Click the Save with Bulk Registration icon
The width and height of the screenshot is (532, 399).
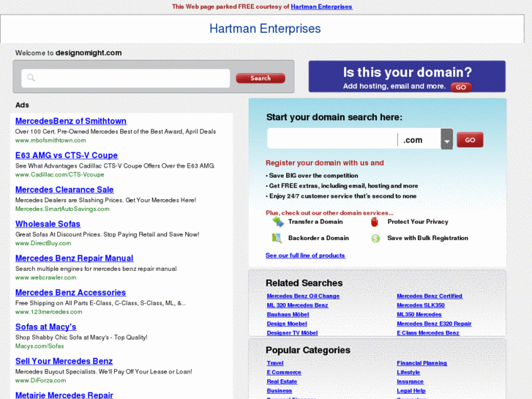375,239
